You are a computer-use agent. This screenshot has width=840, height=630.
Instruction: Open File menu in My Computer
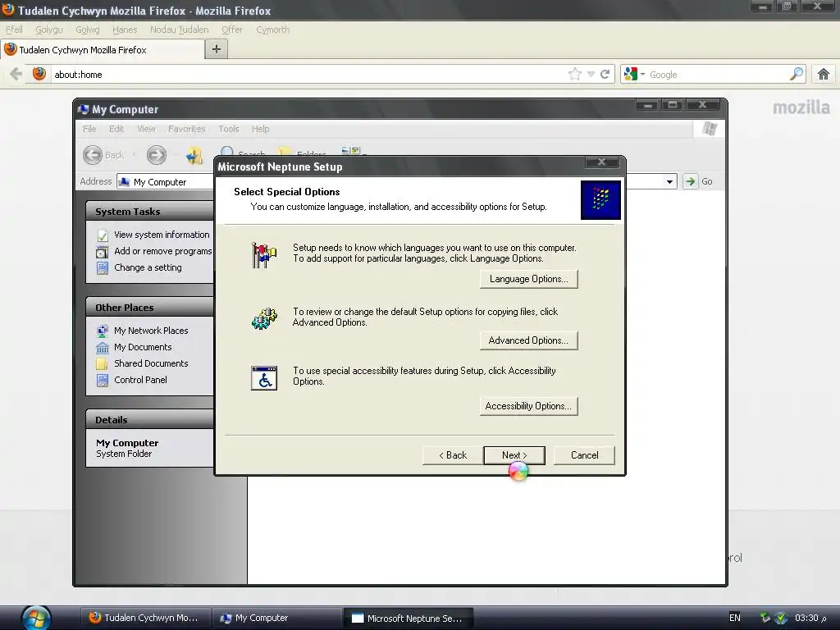click(89, 129)
